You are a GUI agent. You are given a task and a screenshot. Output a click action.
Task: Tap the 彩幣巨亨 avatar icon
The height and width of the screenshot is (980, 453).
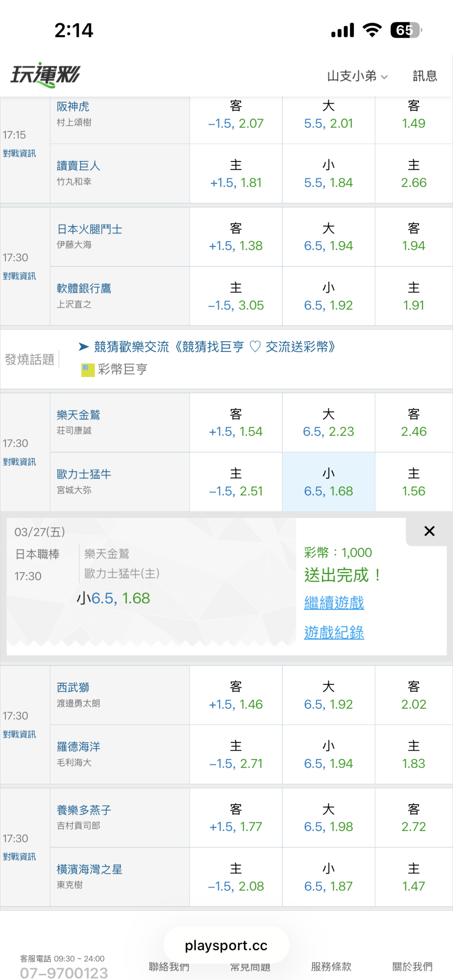pyautogui.click(x=88, y=370)
